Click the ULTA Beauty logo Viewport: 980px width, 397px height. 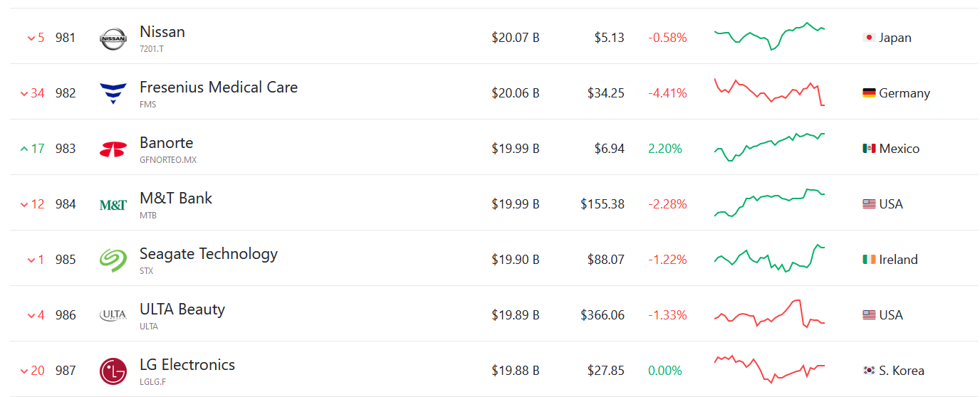point(113,315)
